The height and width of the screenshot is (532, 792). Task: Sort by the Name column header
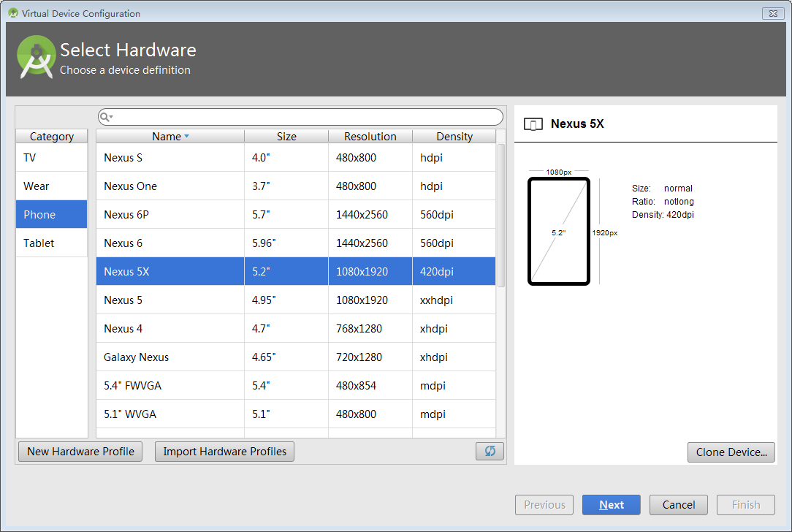click(x=170, y=136)
